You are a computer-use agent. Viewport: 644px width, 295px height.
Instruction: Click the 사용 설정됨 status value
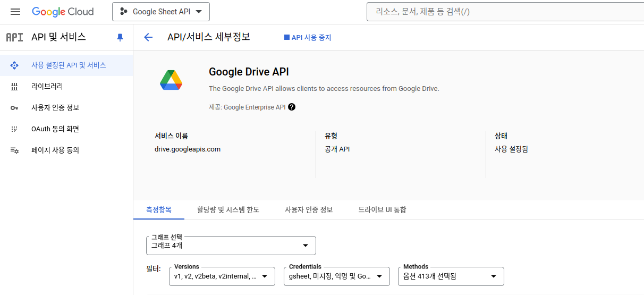pos(511,149)
